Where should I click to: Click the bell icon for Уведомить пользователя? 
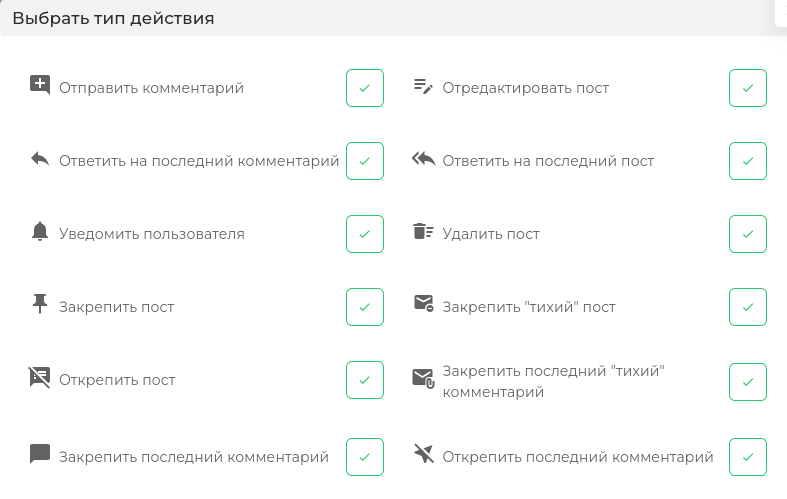(x=40, y=231)
